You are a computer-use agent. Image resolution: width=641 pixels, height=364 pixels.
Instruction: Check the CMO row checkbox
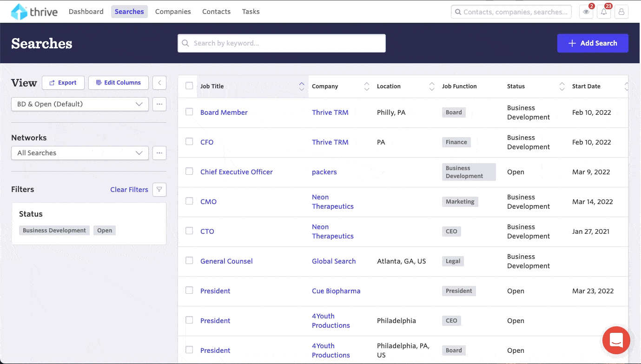[189, 201]
